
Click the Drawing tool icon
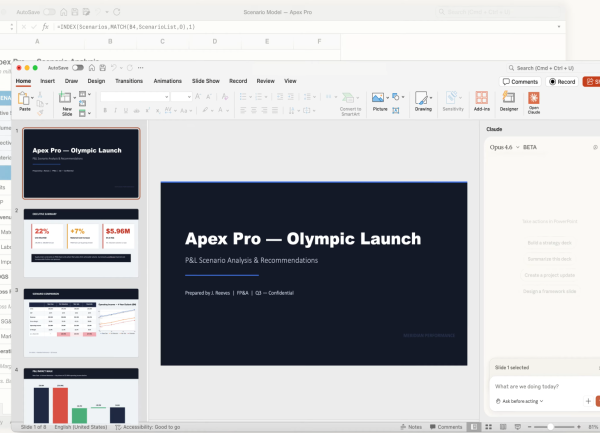coord(423,99)
